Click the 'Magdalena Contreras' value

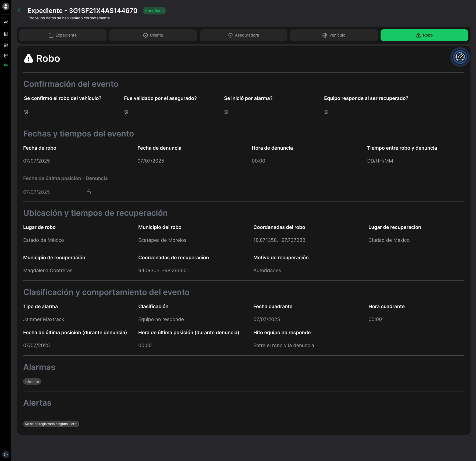[x=48, y=271]
